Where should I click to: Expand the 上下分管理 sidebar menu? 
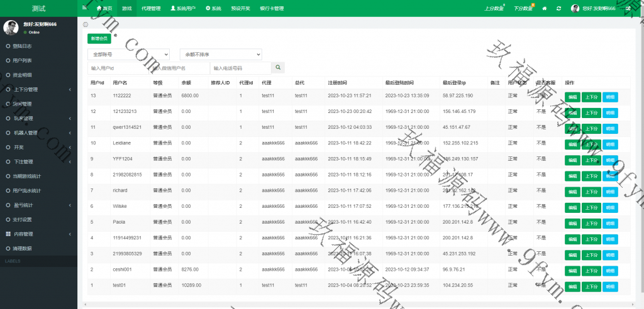click(x=38, y=89)
